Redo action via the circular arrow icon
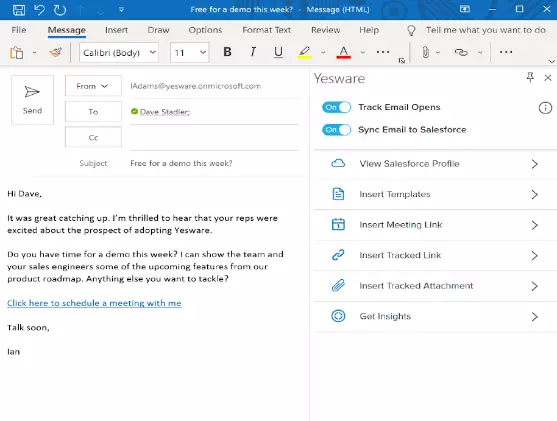This screenshot has width=557, height=421. pyautogui.click(x=60, y=10)
